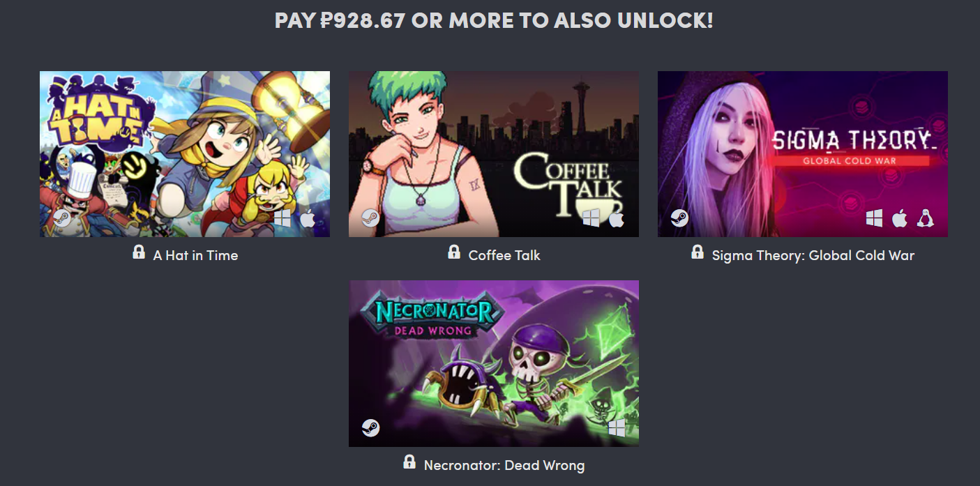This screenshot has height=486, width=980.
Task: Click the Linux penguin icon on Sigma Theory
Action: pyautogui.click(x=926, y=218)
